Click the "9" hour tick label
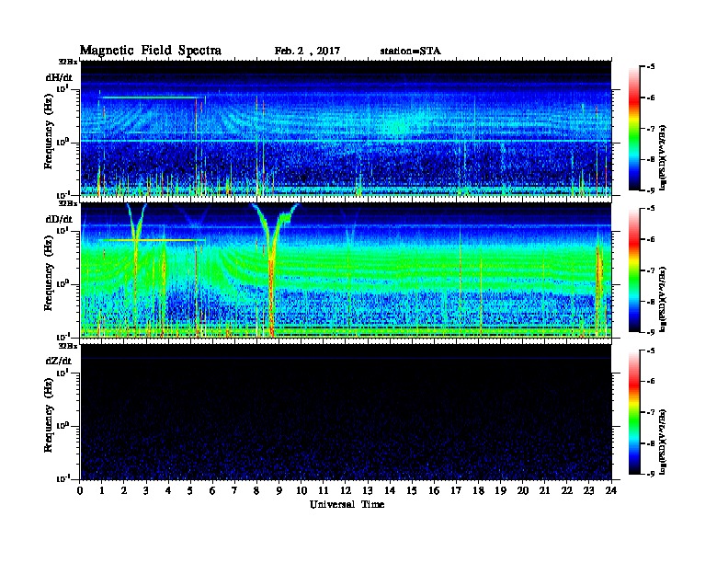Viewport: 728px width, 563px height. pos(279,491)
